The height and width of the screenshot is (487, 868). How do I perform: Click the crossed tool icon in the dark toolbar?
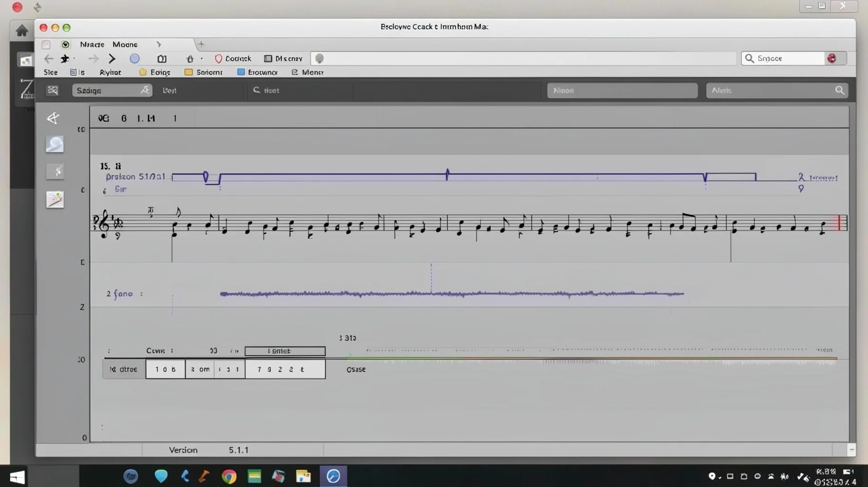(x=53, y=90)
